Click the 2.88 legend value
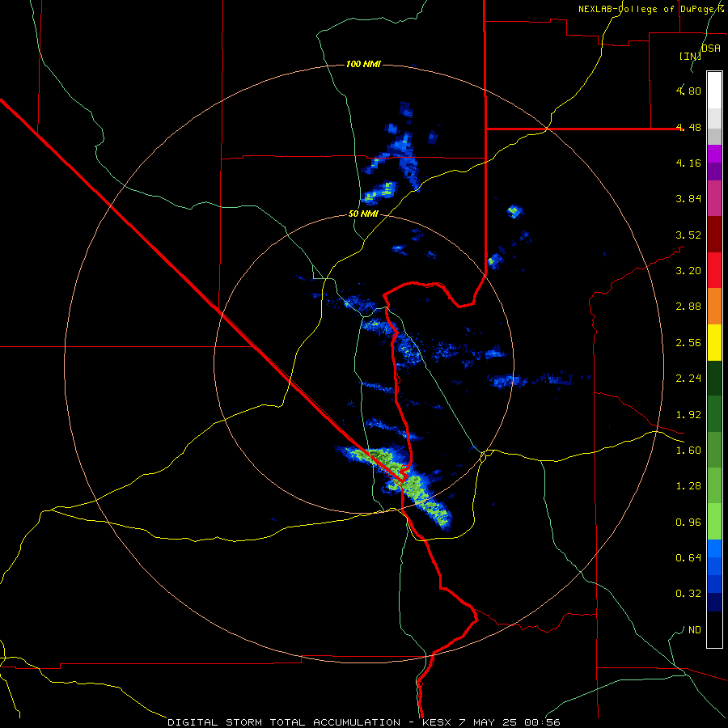The image size is (728, 728). [688, 306]
